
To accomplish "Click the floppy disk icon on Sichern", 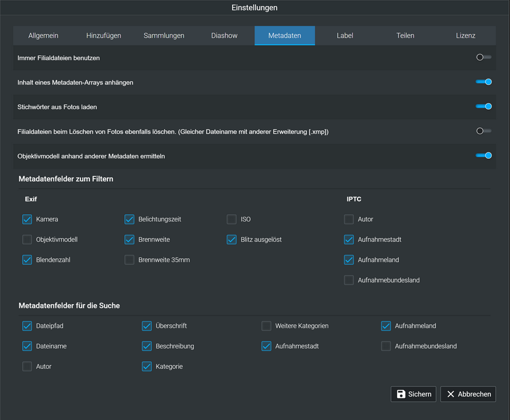I will pyautogui.click(x=401, y=394).
